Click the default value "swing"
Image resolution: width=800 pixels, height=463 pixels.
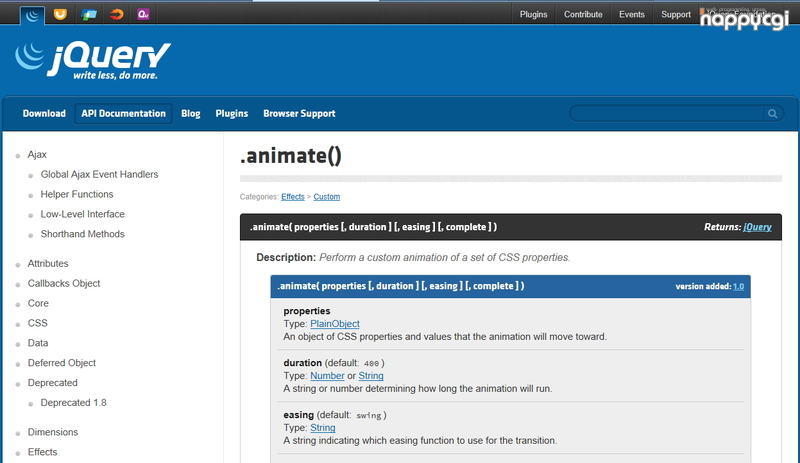368,416
